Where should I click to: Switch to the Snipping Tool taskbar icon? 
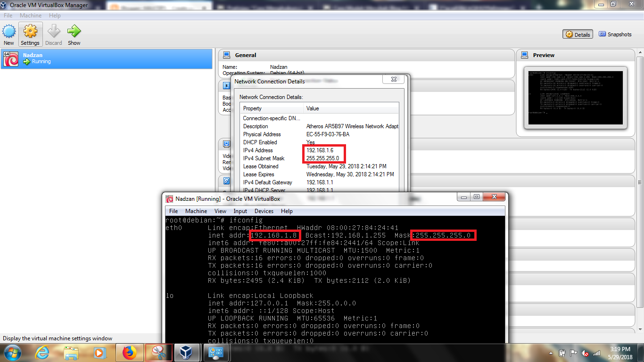pos(158,353)
